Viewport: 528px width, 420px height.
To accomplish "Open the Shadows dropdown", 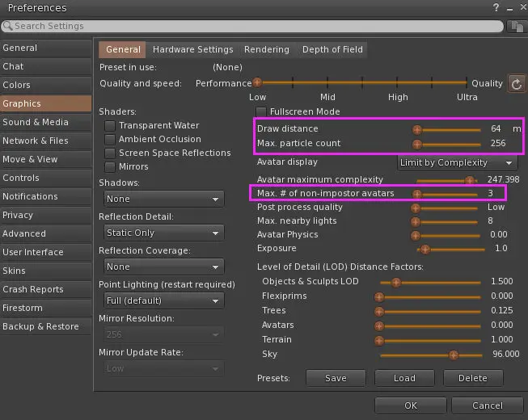I will click(163, 199).
